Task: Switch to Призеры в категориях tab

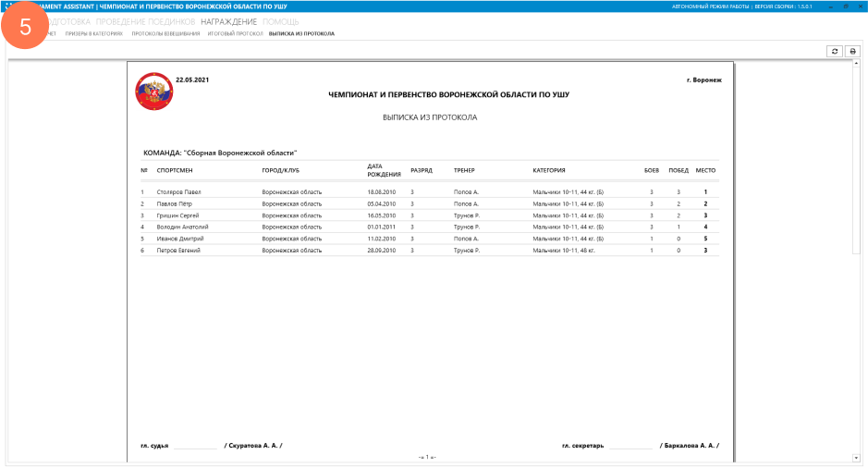Action: point(93,33)
